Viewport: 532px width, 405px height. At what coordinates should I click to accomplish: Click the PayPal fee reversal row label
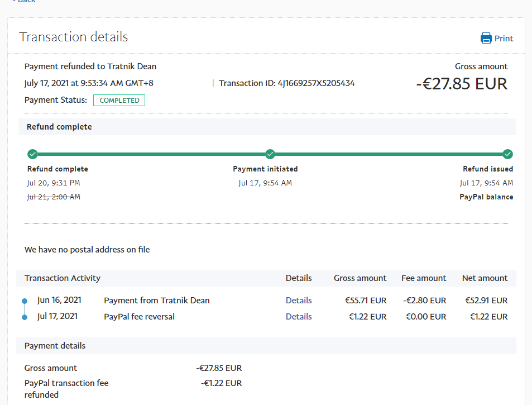[139, 317]
